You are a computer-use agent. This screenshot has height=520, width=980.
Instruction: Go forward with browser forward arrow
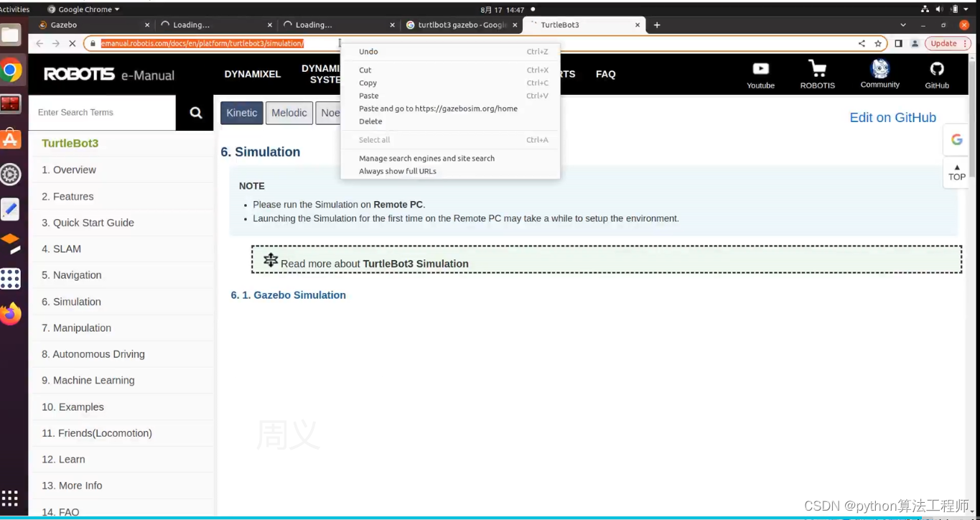(x=56, y=43)
